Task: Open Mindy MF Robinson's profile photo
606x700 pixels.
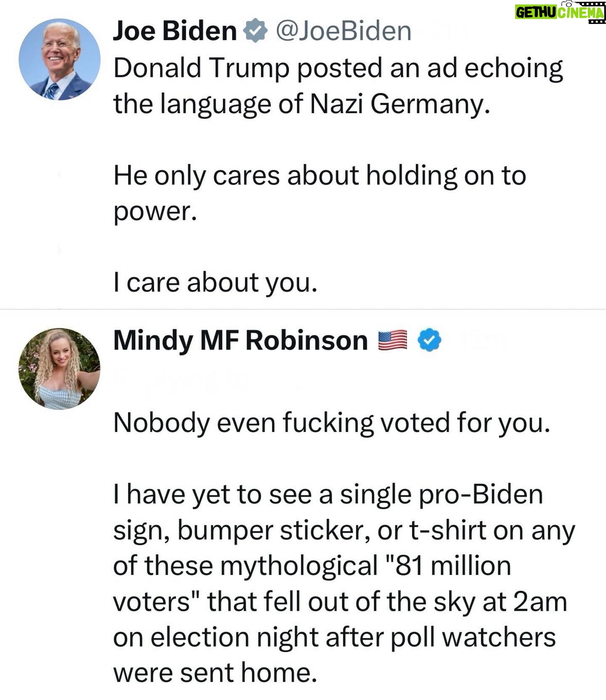Action: point(59,369)
